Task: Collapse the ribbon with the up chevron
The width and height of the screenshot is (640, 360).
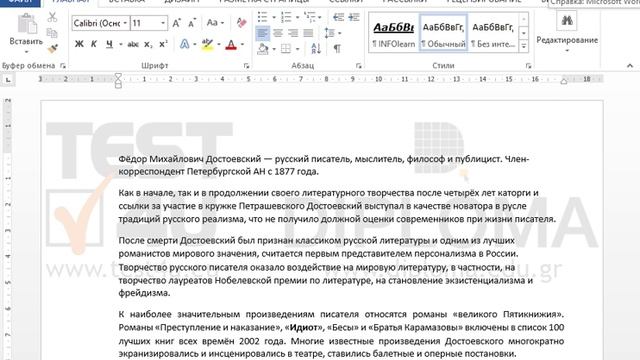Action: [630, 66]
